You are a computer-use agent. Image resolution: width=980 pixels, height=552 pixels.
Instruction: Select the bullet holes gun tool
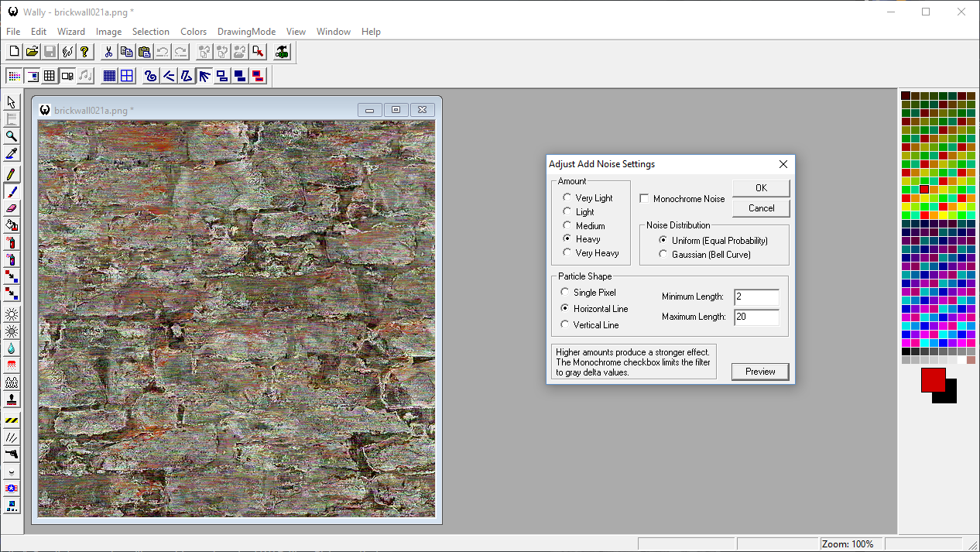(x=12, y=454)
